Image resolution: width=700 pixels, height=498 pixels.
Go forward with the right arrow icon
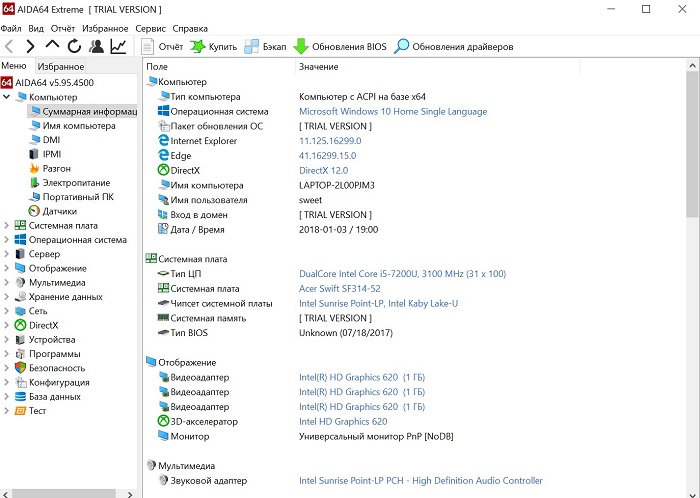pos(30,46)
